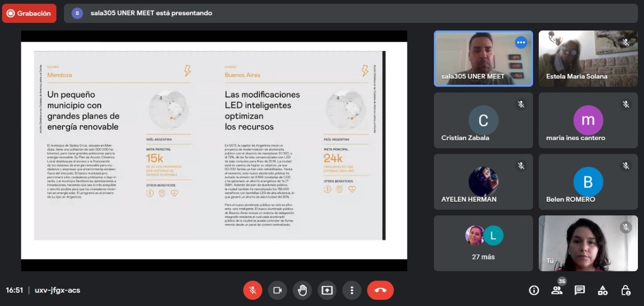Click AYELEN HERMAN's profile picture
644x306 pixels.
[x=483, y=182]
